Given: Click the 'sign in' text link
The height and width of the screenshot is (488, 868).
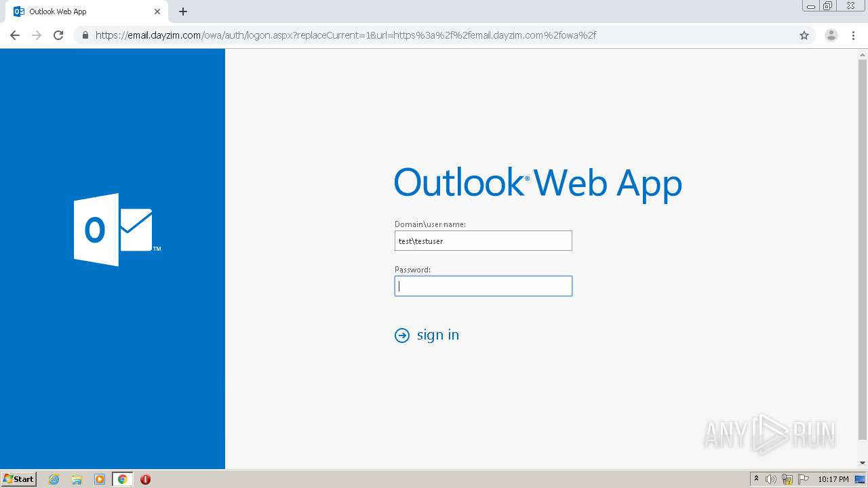Looking at the screenshot, I should (438, 335).
